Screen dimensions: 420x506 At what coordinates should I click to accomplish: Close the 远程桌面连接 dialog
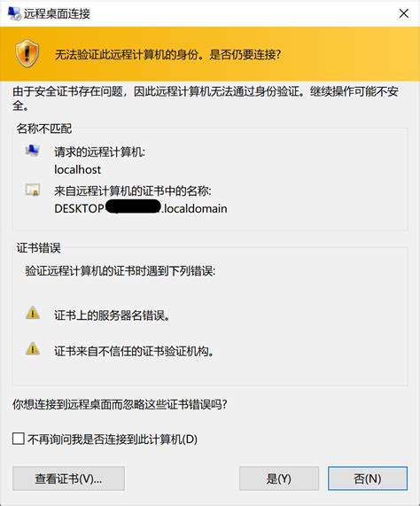(x=404, y=13)
